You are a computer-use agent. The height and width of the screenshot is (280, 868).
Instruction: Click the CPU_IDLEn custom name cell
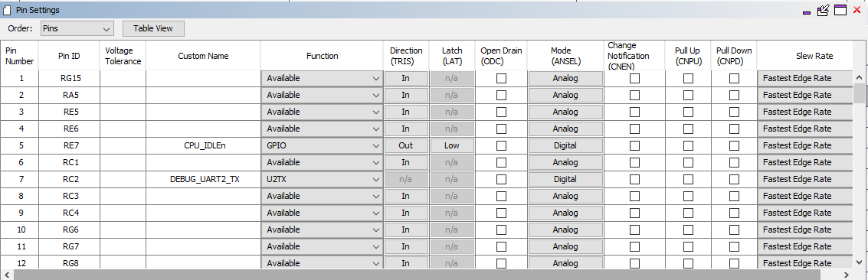tap(203, 146)
